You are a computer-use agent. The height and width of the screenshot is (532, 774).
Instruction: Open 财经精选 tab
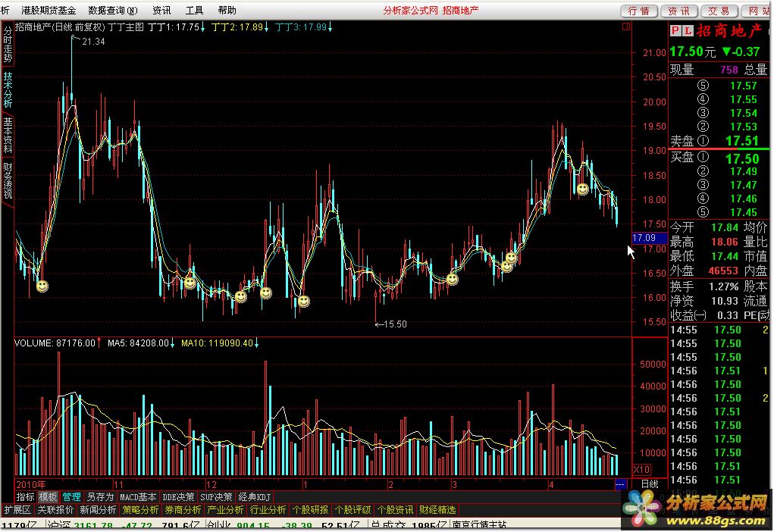tap(438, 510)
